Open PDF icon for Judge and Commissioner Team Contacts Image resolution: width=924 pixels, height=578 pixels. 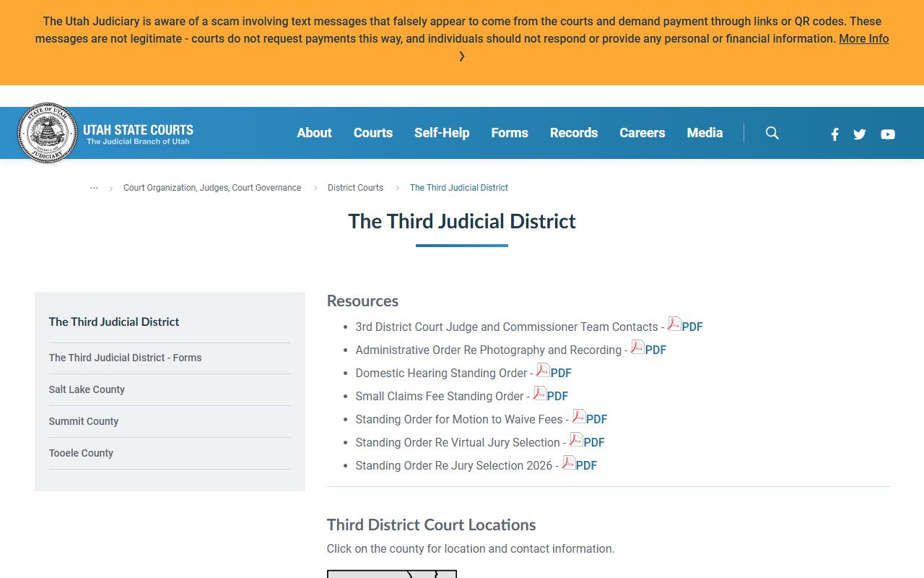point(674,324)
